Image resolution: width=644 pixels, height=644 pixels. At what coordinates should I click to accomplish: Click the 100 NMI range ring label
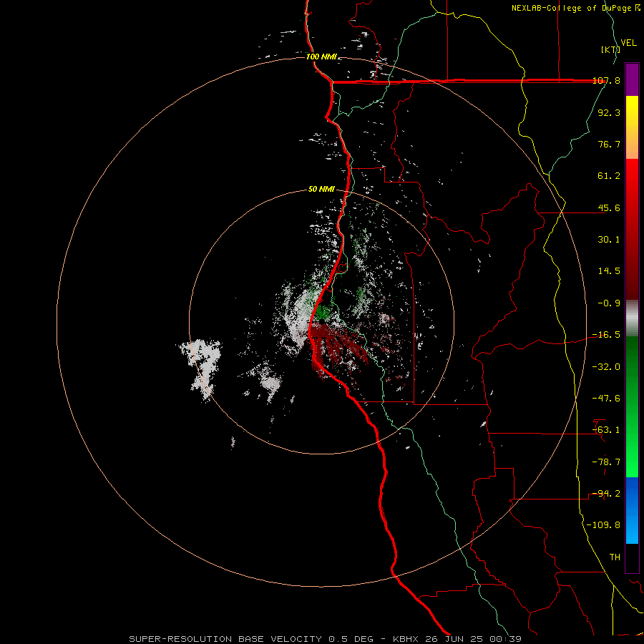(x=321, y=57)
